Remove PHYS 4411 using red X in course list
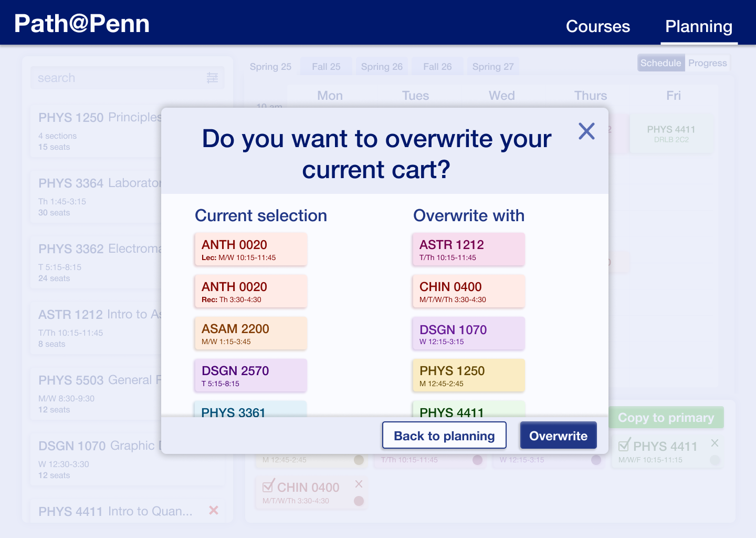The image size is (756, 538). [x=214, y=510]
